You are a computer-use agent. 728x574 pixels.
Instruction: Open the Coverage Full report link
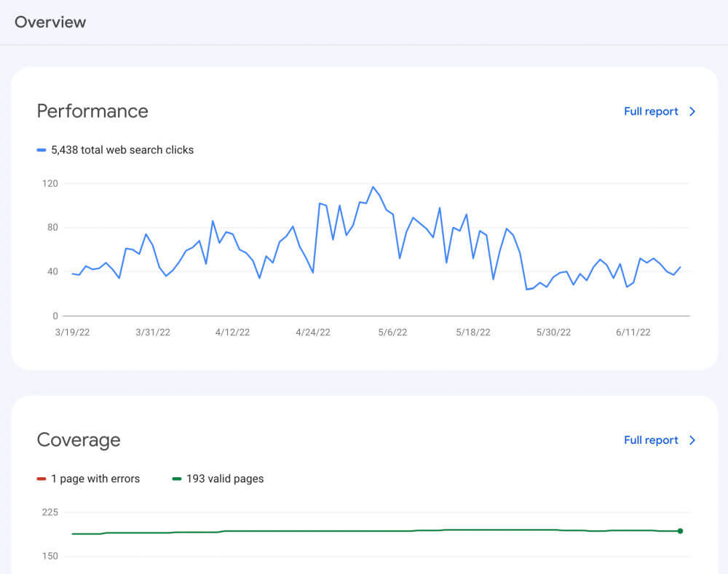[650, 440]
